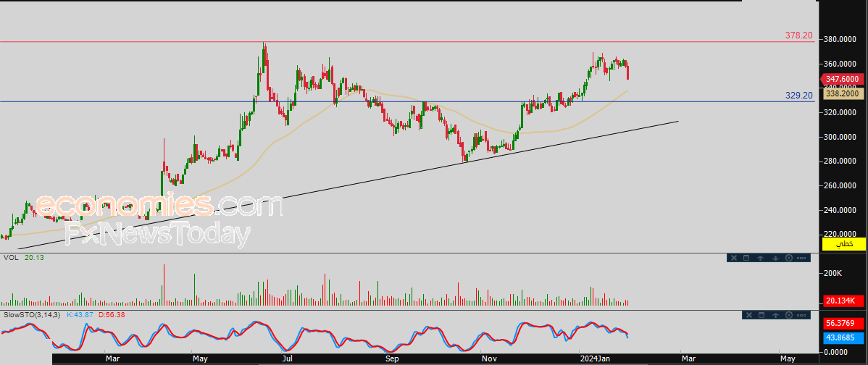Click the yellow خطي scale label
The image size is (868, 365).
[844, 244]
